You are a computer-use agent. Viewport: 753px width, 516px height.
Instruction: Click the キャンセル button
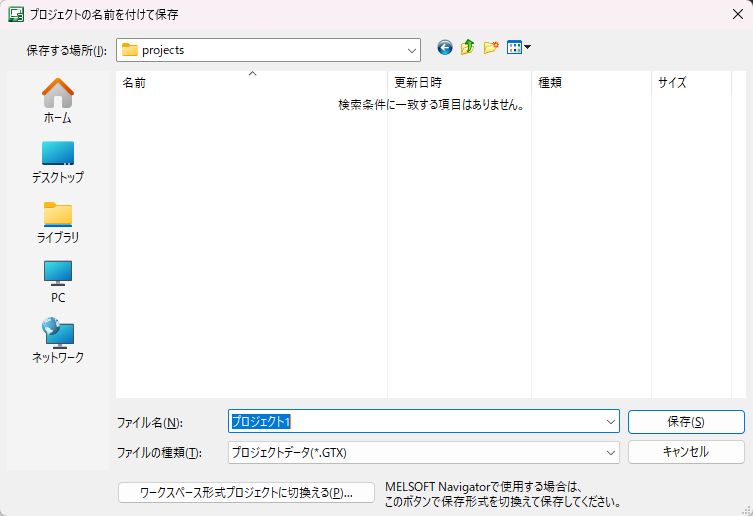[x=685, y=452]
